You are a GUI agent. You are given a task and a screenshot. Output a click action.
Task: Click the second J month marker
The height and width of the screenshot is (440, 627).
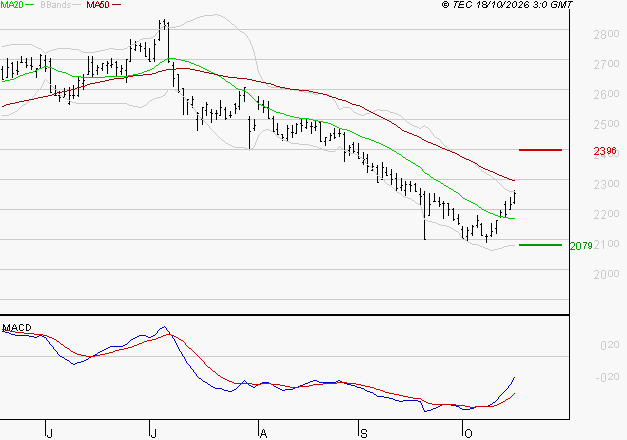pyautogui.click(x=153, y=434)
